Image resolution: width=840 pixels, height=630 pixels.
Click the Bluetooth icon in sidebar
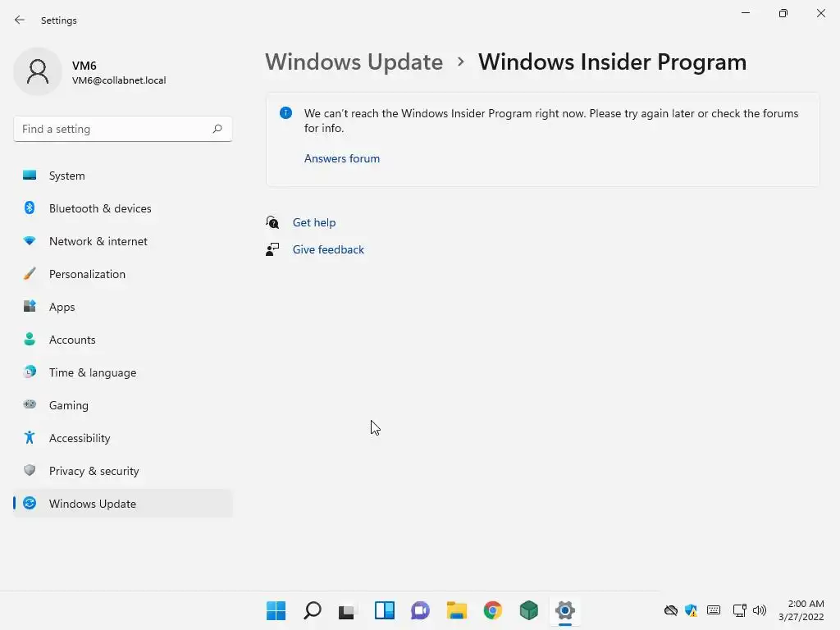pos(30,208)
